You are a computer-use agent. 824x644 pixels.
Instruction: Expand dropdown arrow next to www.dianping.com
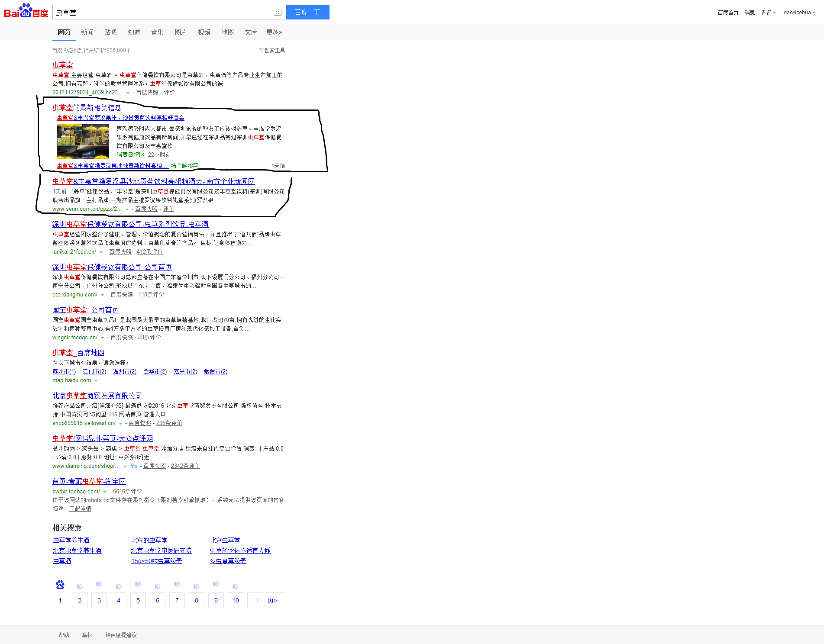tap(125, 467)
